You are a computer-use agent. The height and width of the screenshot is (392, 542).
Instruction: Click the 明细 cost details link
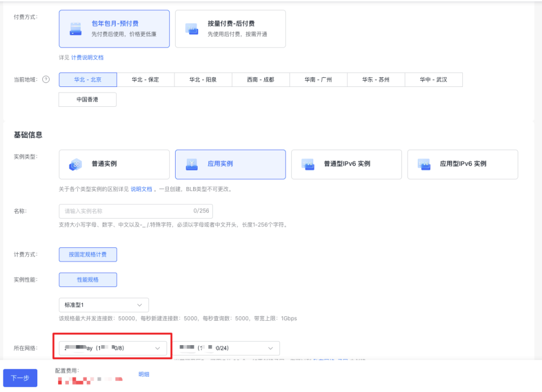coord(144,374)
